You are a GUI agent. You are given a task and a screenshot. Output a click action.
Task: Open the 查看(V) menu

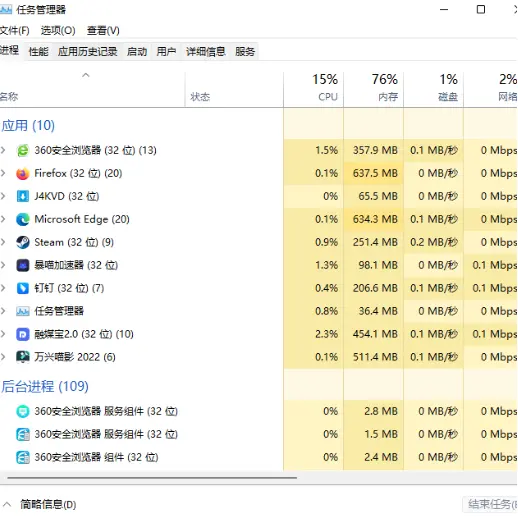click(103, 31)
